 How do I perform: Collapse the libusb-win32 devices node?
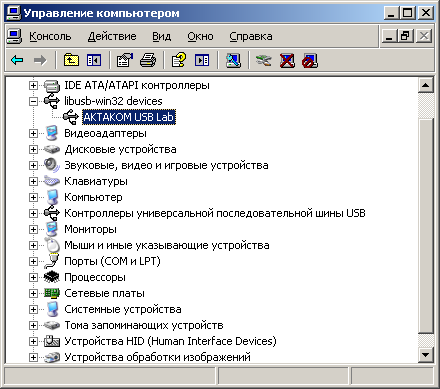[x=33, y=101]
